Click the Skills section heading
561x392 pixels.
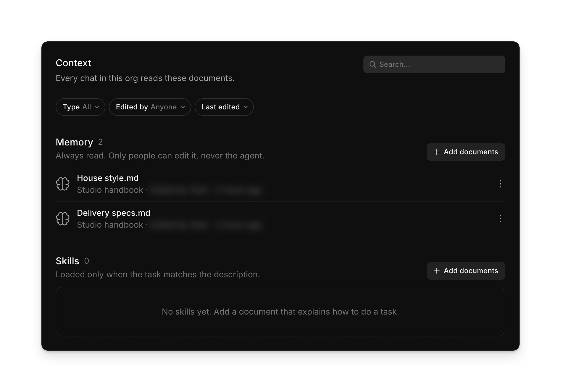click(x=67, y=261)
